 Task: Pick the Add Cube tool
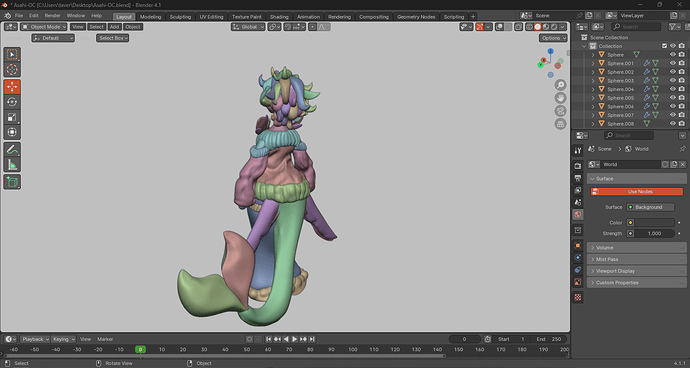tap(12, 182)
